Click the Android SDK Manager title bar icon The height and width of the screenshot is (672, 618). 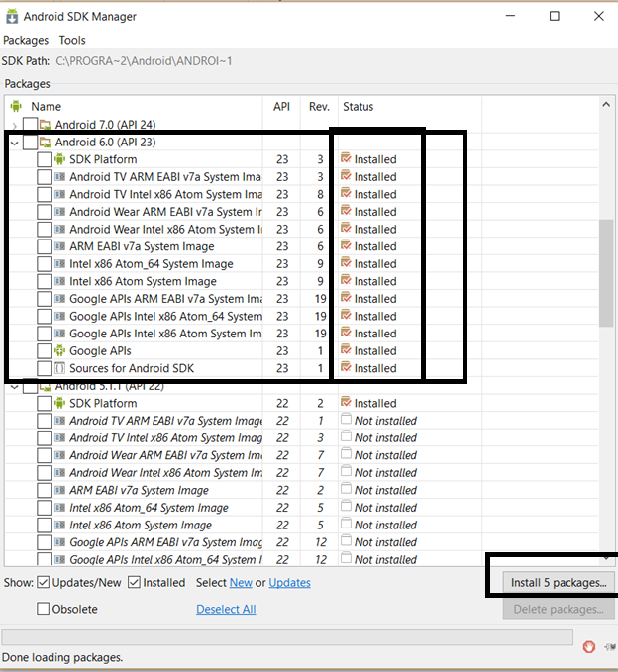pyautogui.click(x=12, y=16)
